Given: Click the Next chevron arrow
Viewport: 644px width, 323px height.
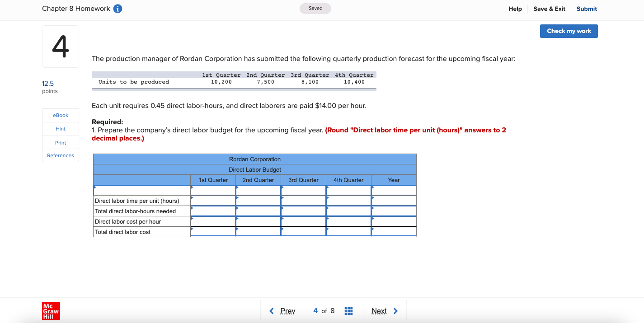Looking at the screenshot, I should tap(395, 311).
